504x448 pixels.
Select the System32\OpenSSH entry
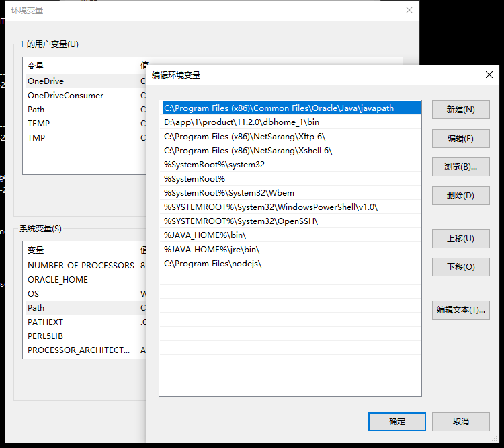point(291,221)
